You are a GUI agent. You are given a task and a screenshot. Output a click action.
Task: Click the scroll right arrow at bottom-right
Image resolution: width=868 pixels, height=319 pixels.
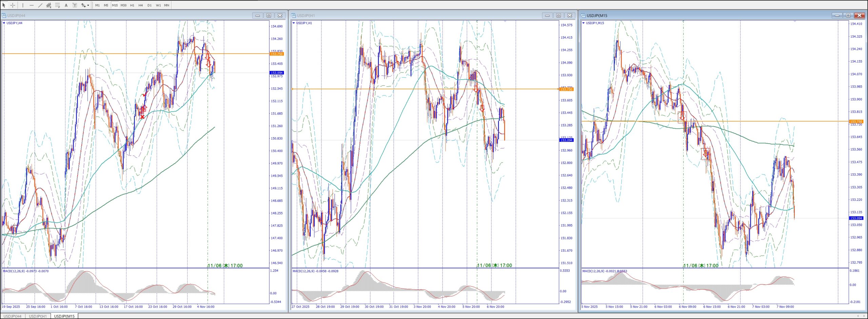[x=864, y=316]
